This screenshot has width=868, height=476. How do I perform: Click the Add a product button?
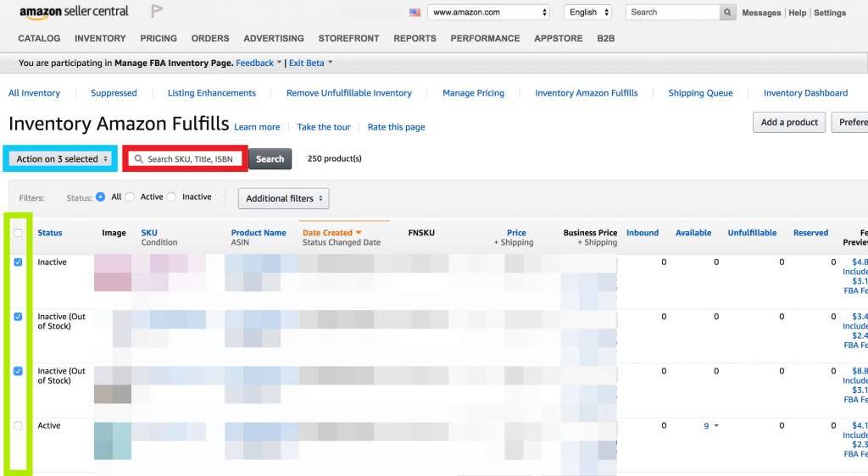(789, 122)
